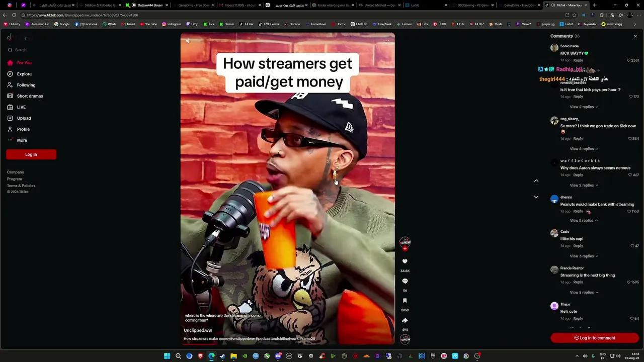Open the spinning sound disc under the share count
Viewport: 644px width, 362px height.
pyautogui.click(x=405, y=339)
